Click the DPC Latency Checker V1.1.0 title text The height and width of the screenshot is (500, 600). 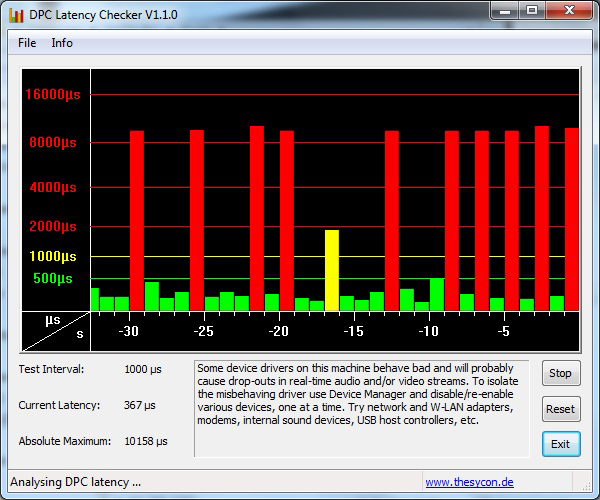coord(103,15)
